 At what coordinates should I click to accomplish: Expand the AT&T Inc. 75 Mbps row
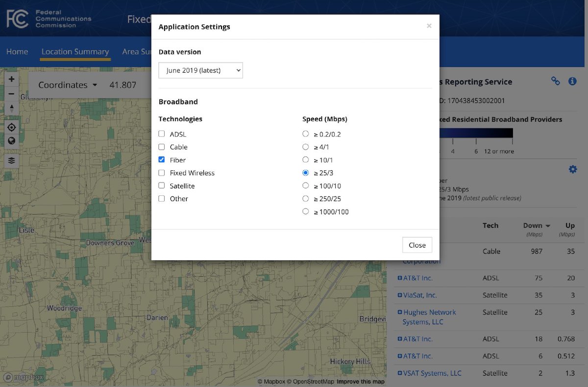pos(400,278)
